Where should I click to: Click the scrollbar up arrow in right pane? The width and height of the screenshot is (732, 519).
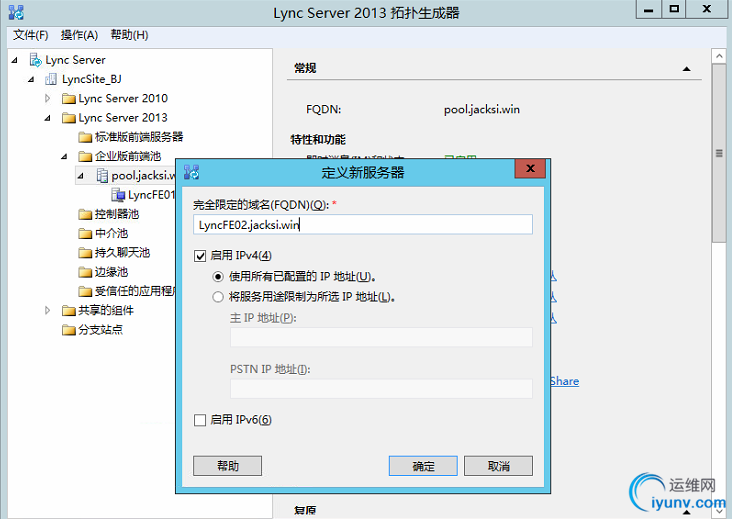719,56
